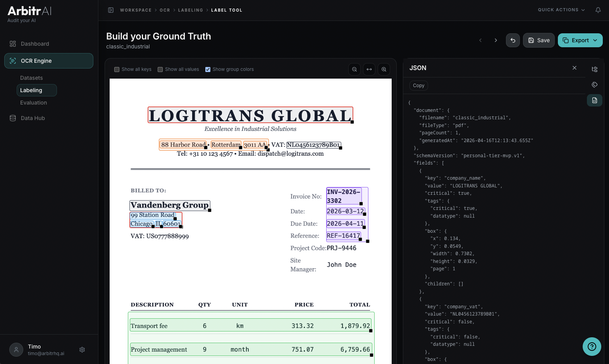Click the sidebar collapse panel icon
Viewport: 609px width, 364px height.
click(111, 10)
